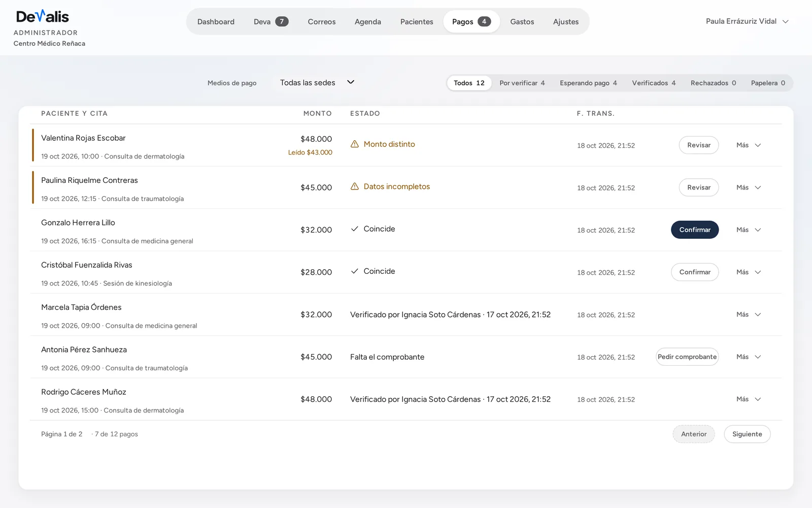Expand Más menu for Cristóbal Fuenzalida Rivas
This screenshot has height=508, width=812.
749,272
